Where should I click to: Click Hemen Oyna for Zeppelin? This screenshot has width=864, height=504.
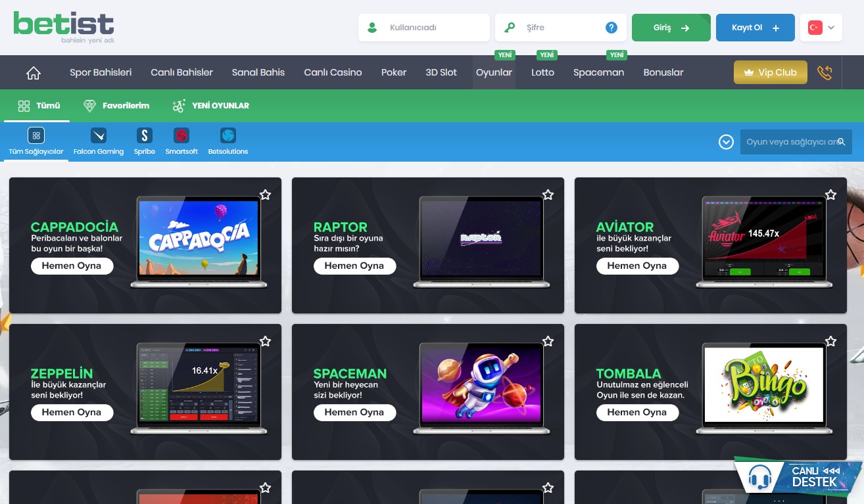(72, 413)
